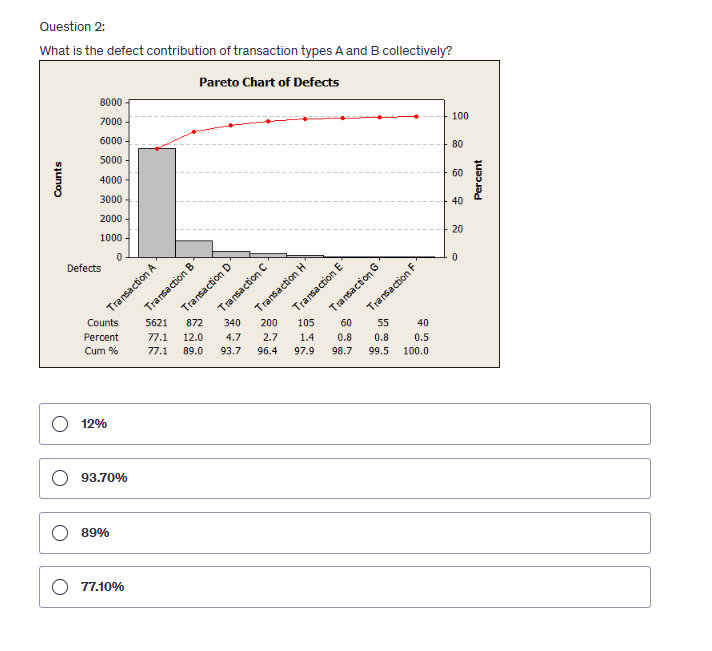This screenshot has width=712, height=651.
Task: Click the vertical Percent axis label on right
Action: tap(477, 180)
